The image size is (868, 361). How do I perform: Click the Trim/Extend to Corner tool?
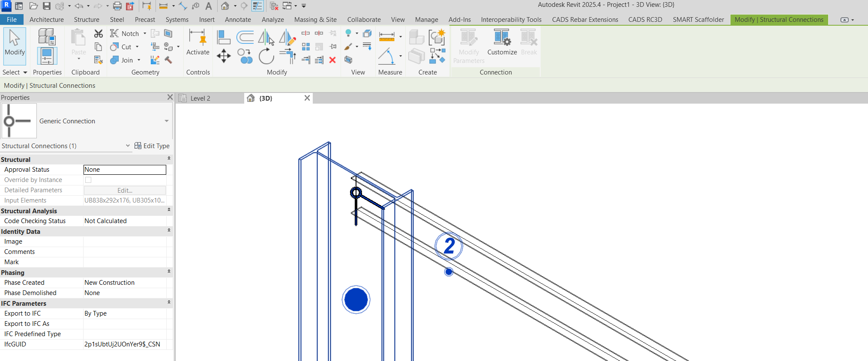pos(288,56)
